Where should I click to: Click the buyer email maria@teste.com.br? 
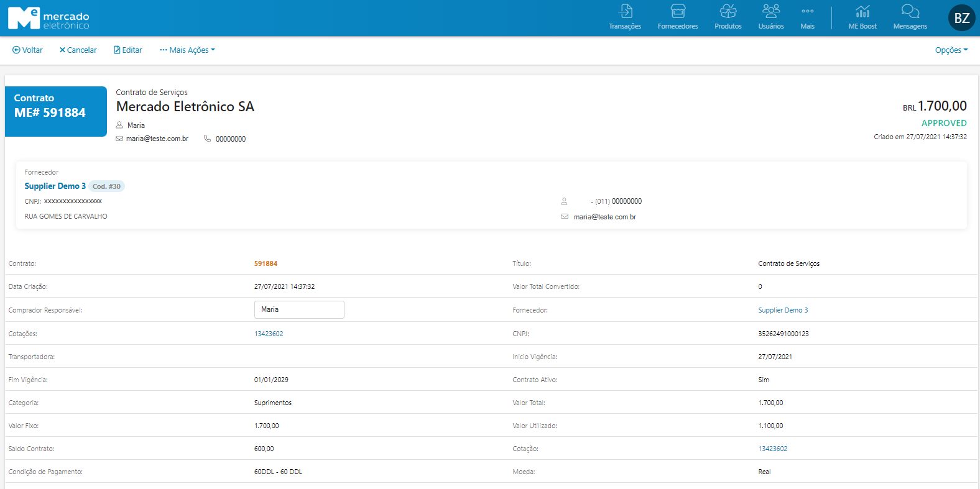157,139
